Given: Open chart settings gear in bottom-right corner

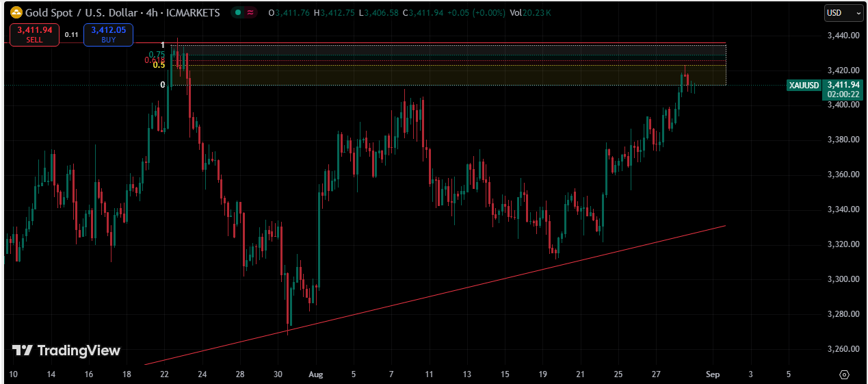Looking at the screenshot, I should click(844, 374).
